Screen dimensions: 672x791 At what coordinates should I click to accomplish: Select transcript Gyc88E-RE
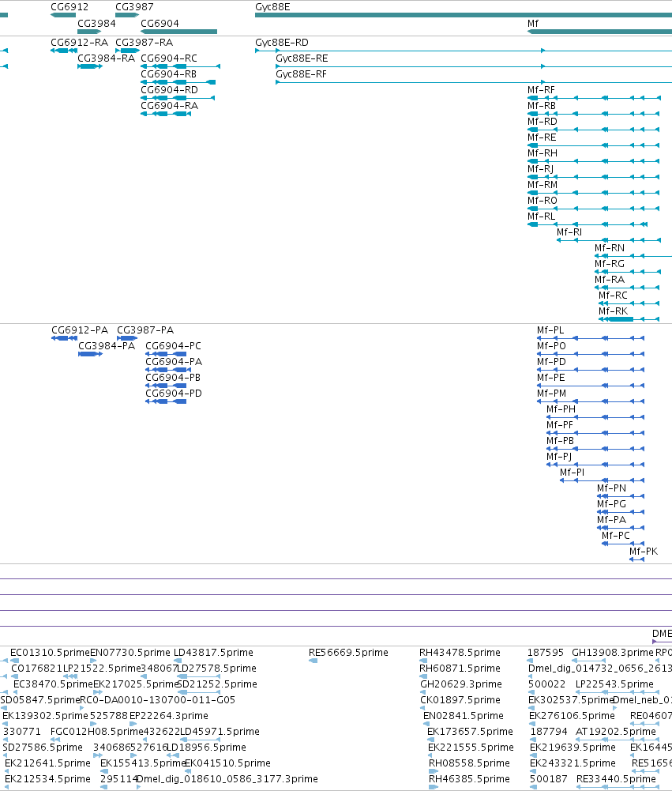[x=302, y=58]
